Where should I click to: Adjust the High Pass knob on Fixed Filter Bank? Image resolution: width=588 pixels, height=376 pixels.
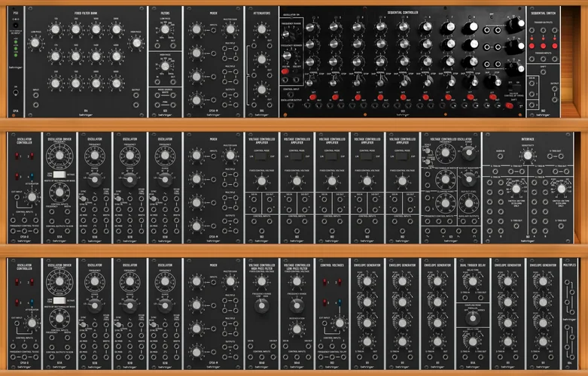click(137, 43)
